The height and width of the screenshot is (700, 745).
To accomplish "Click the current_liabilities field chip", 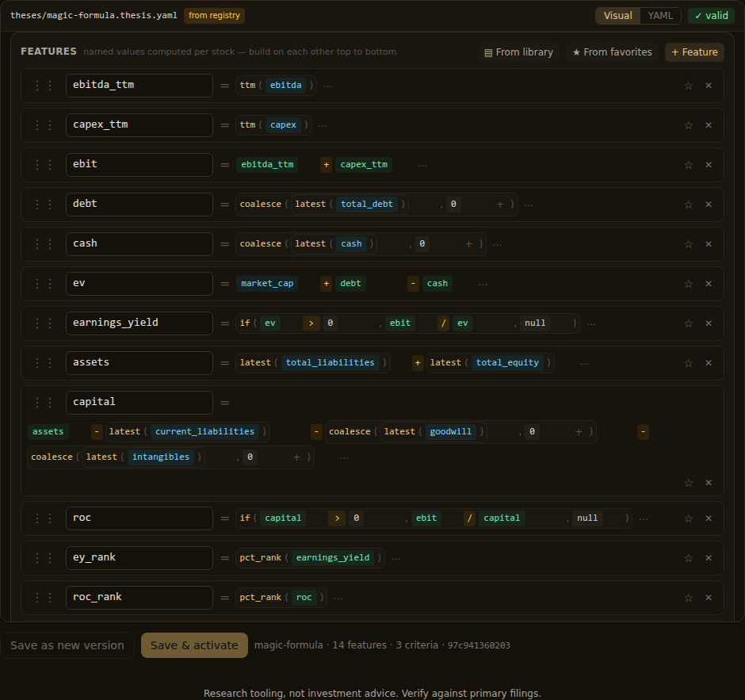I will coord(204,431).
